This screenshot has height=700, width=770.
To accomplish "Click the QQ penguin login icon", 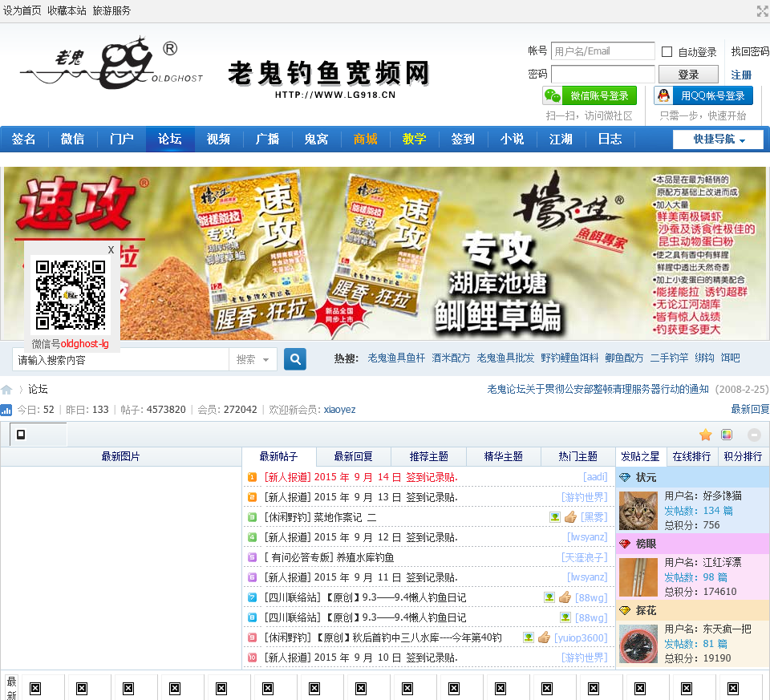I will 664,95.
